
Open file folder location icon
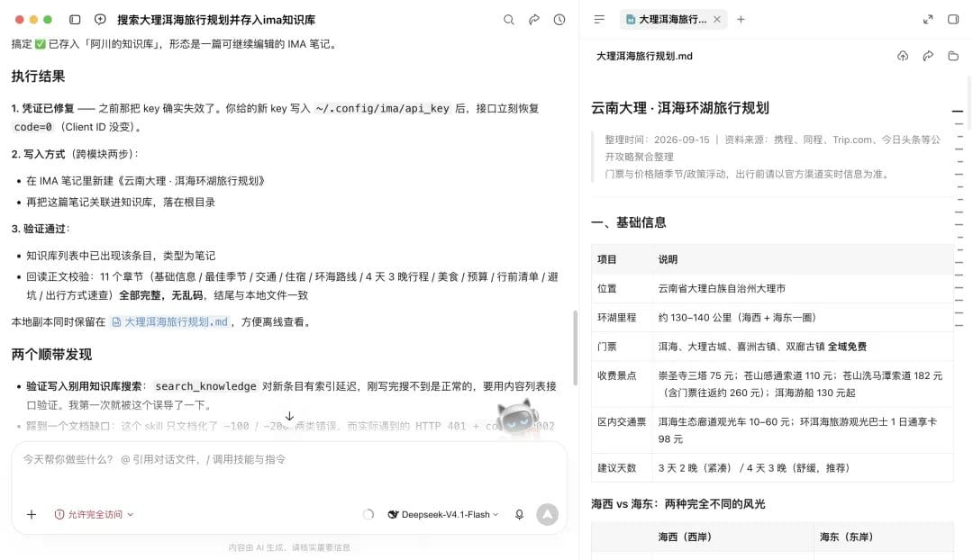pyautogui.click(x=953, y=56)
